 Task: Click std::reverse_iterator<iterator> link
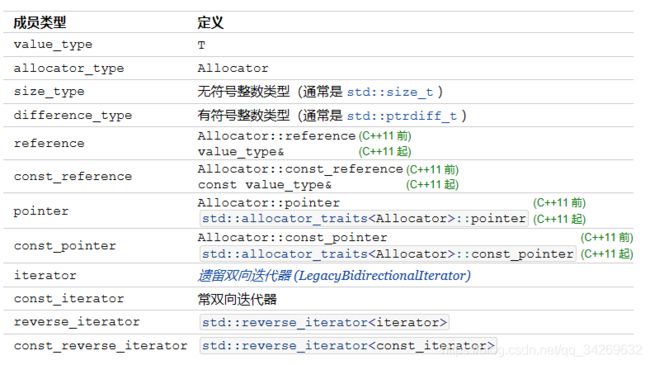tap(325, 322)
